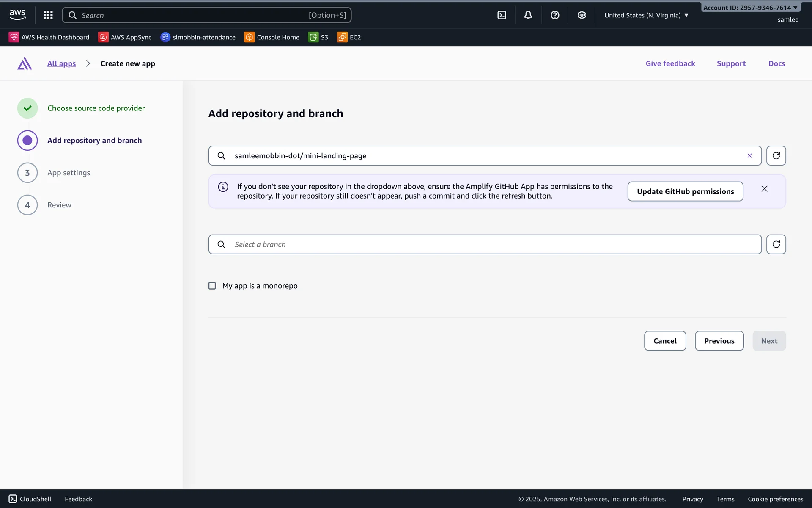Refresh the repository list
The height and width of the screenshot is (508, 812).
click(x=776, y=156)
